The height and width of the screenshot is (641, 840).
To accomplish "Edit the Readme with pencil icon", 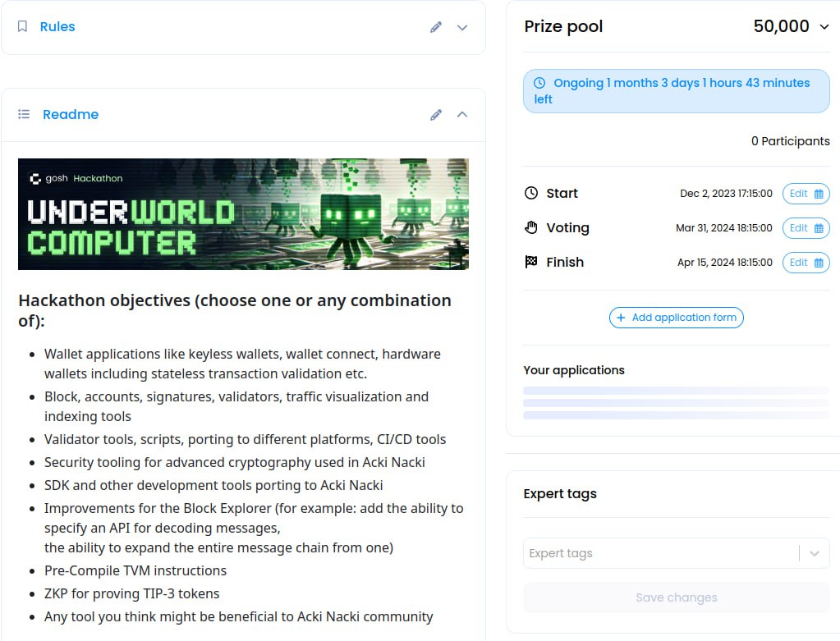I will [x=436, y=115].
